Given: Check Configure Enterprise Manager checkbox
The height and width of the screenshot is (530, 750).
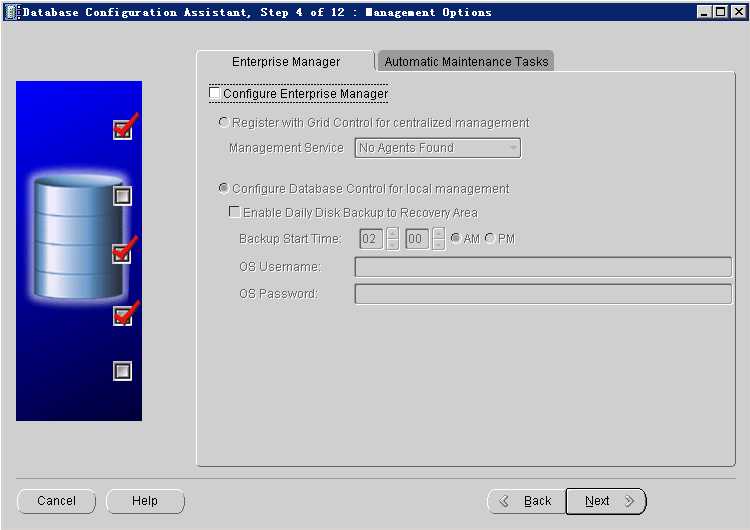Looking at the screenshot, I should 215,92.
